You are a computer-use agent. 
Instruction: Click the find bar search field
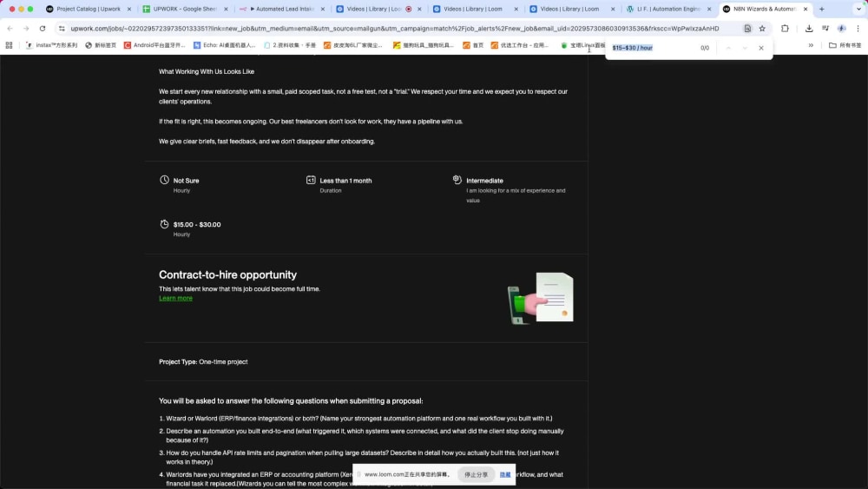[x=654, y=48]
